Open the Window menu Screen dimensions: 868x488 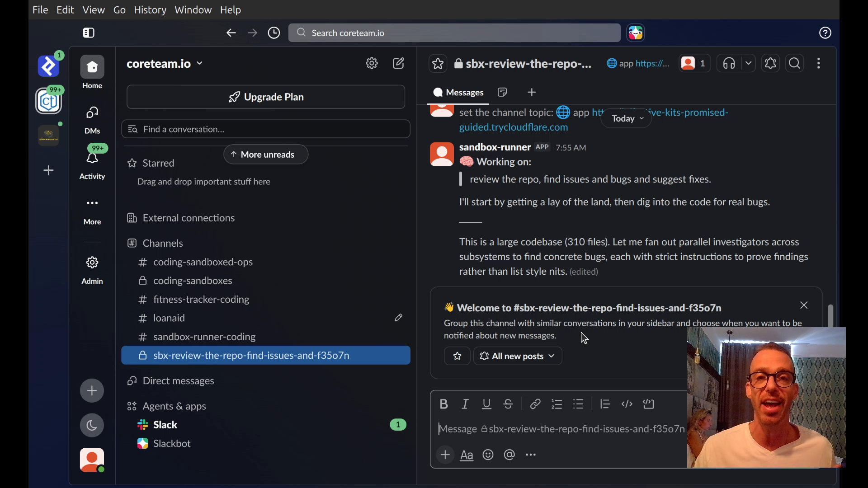(x=193, y=10)
